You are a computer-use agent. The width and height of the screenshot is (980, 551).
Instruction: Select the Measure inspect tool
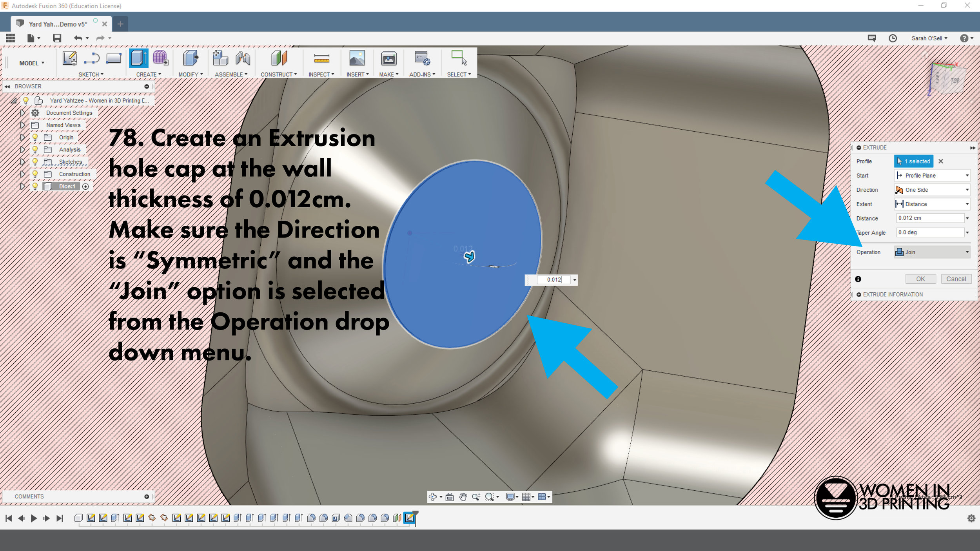coord(321,58)
